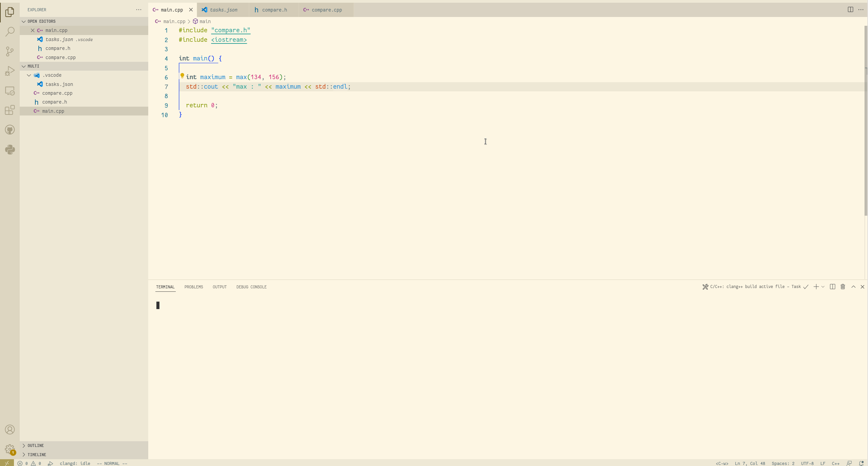Open the Explorer view in the activity bar
Image resolution: width=868 pixels, height=466 pixels.
pyautogui.click(x=10, y=12)
